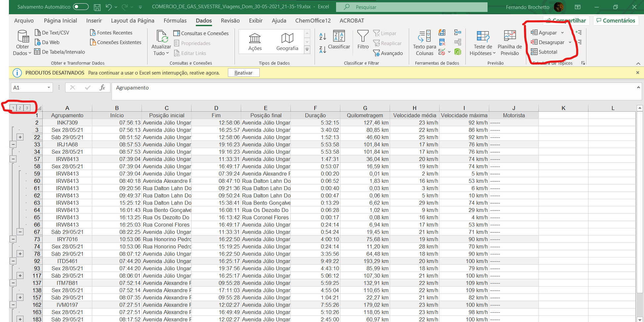Viewport: 644px width, 322px height.
Task: Toggle Salvamento Automático switch
Action: pyautogui.click(x=81, y=7)
